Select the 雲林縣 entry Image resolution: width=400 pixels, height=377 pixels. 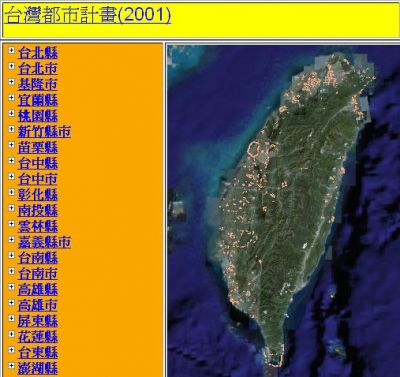tap(38, 226)
